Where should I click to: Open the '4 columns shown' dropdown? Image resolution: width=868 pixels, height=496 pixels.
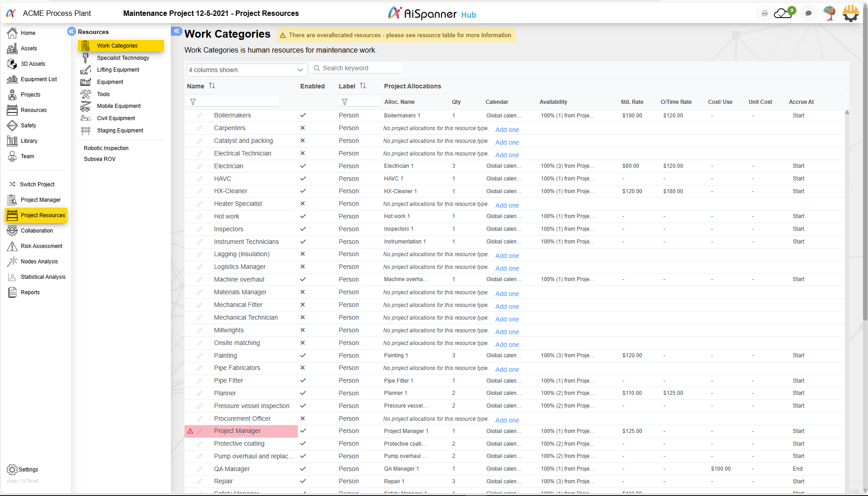(247, 70)
